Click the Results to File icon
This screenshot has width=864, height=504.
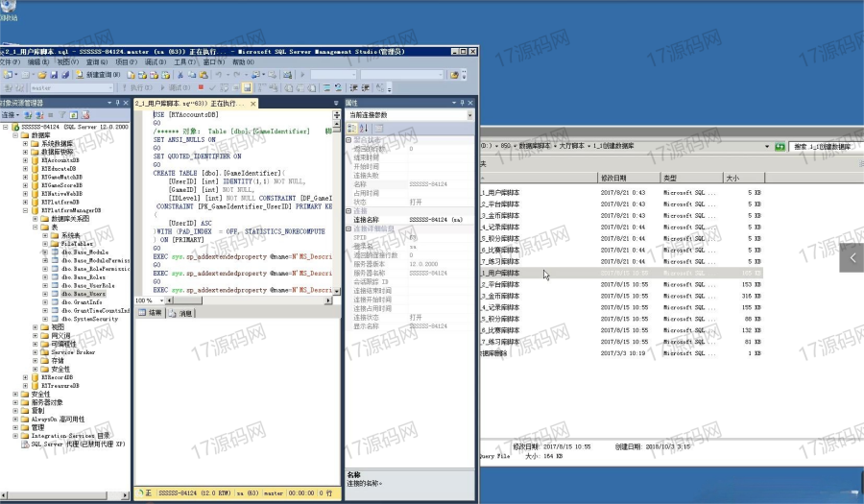pos(312,87)
